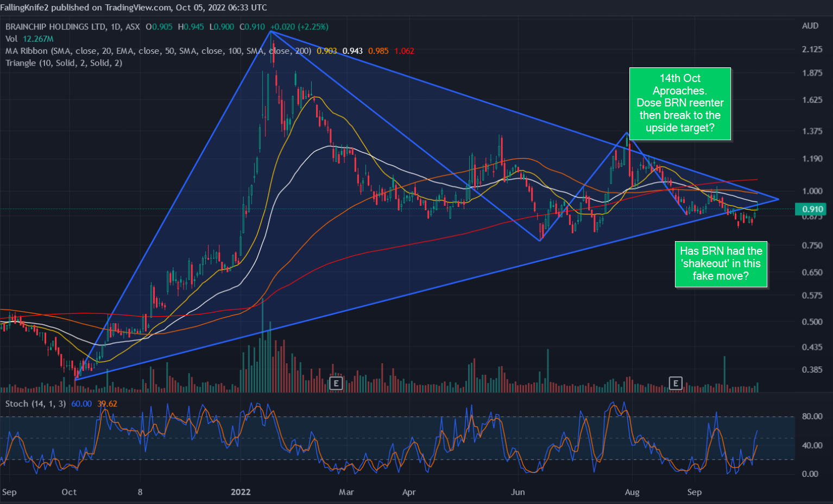The height and width of the screenshot is (504, 833).
Task: Click the Oct label on the time axis
Action: click(x=69, y=492)
